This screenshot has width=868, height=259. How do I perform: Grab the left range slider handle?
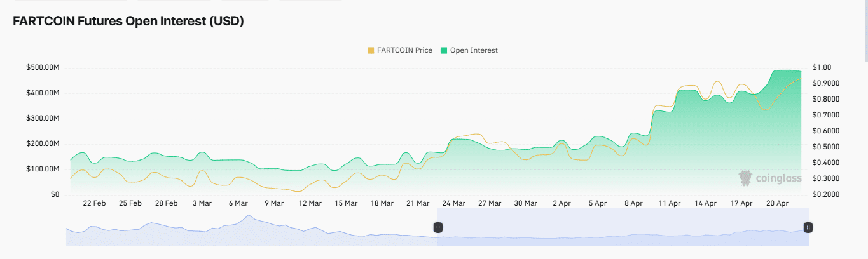pos(437,227)
